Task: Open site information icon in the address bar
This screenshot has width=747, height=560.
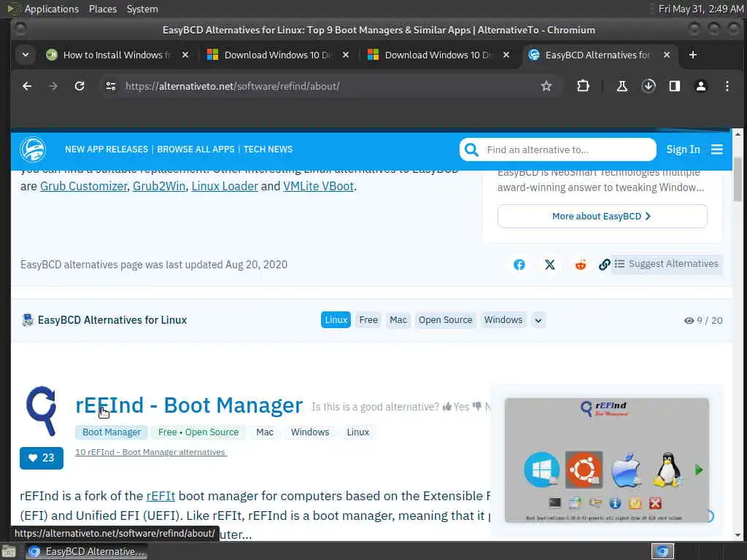Action: (111, 86)
